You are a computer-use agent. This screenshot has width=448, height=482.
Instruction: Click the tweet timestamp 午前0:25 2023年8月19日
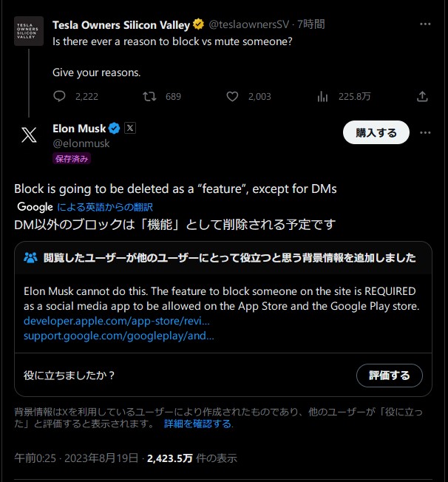tap(76, 458)
